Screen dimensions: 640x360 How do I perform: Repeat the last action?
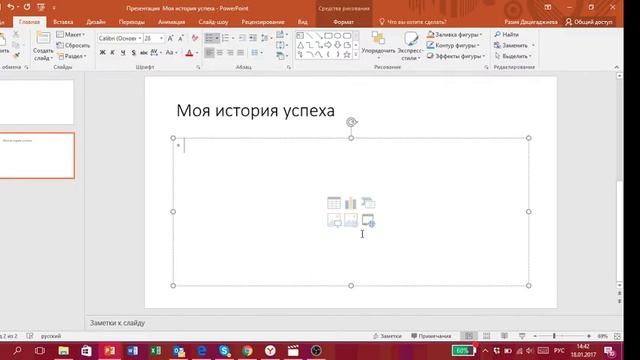[x=27, y=7]
